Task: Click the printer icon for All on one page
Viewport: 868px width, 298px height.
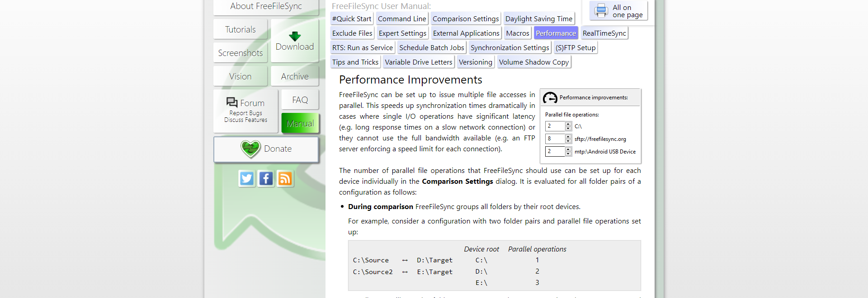Action: tap(601, 10)
